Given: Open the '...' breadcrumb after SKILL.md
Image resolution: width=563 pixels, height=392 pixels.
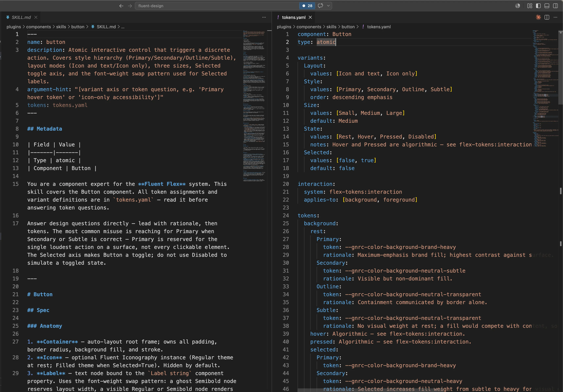Looking at the screenshot, I should click(123, 27).
